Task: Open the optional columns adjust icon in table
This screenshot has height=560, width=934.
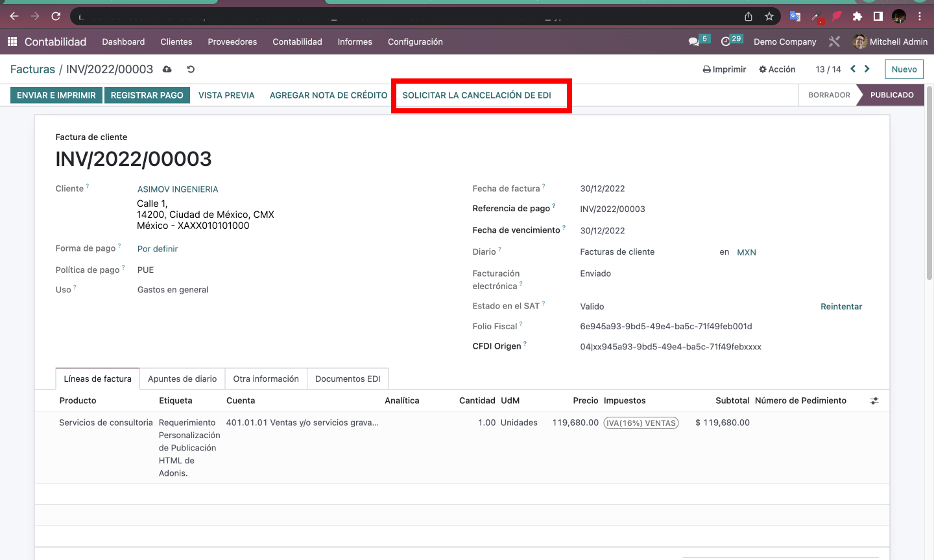Action: click(x=874, y=401)
